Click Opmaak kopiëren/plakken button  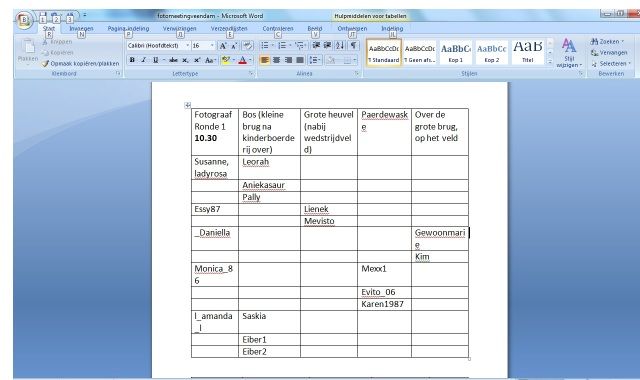[x=80, y=64]
